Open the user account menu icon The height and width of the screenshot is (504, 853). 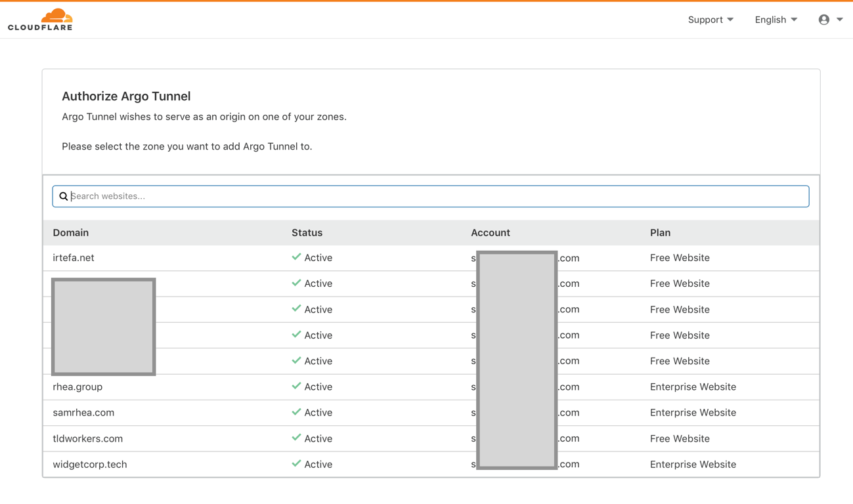pos(823,20)
